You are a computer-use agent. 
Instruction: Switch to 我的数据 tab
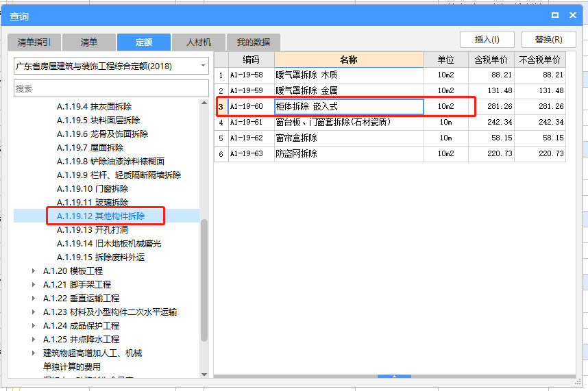(254, 42)
